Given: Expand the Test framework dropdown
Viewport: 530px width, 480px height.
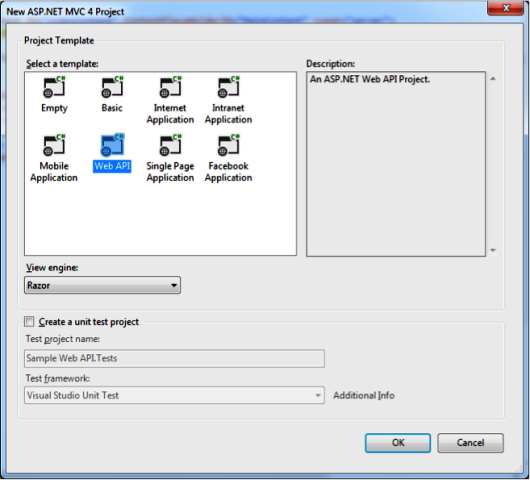Looking at the screenshot, I should click(x=174, y=395).
